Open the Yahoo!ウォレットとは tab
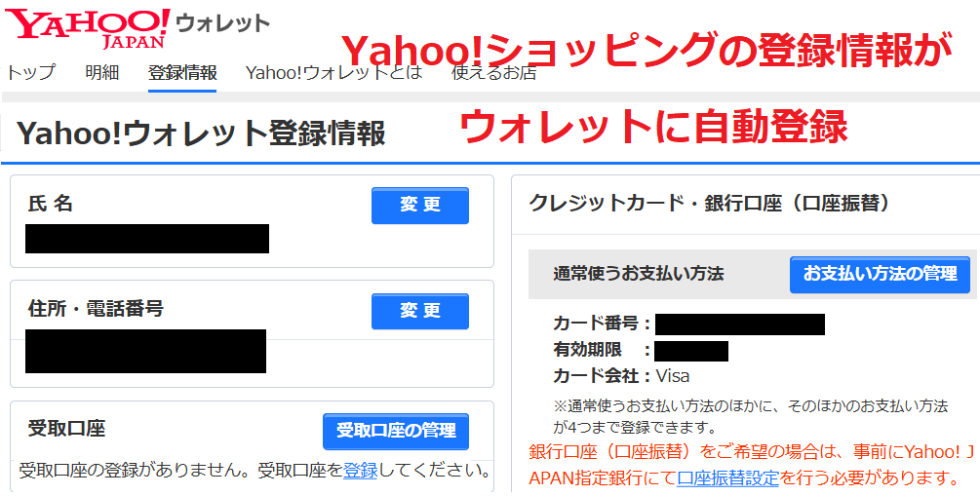The height and width of the screenshot is (496, 980). [334, 73]
